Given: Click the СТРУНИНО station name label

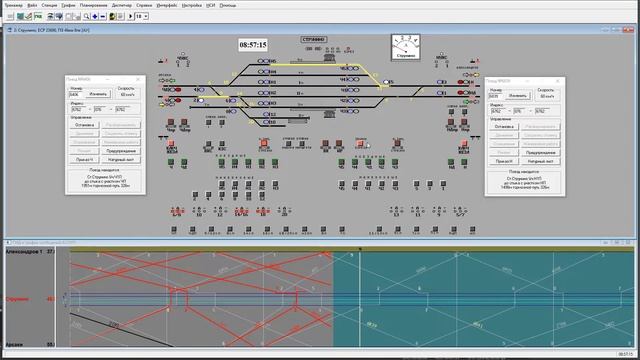Looking at the screenshot, I should coord(313,40).
